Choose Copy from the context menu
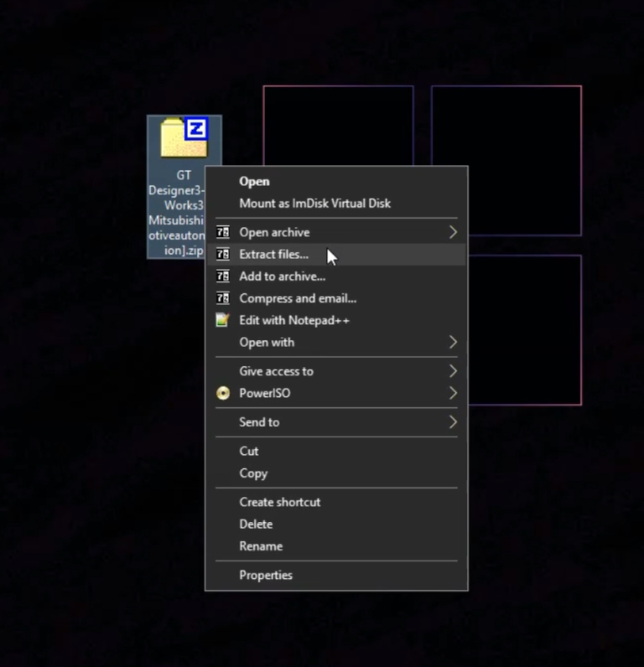Image resolution: width=644 pixels, height=667 pixels. coord(253,473)
